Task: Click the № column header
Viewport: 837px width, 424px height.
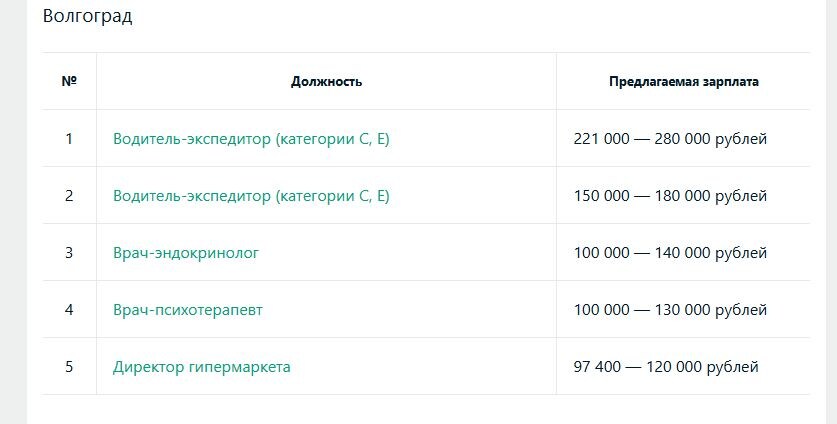Action: click(x=69, y=82)
